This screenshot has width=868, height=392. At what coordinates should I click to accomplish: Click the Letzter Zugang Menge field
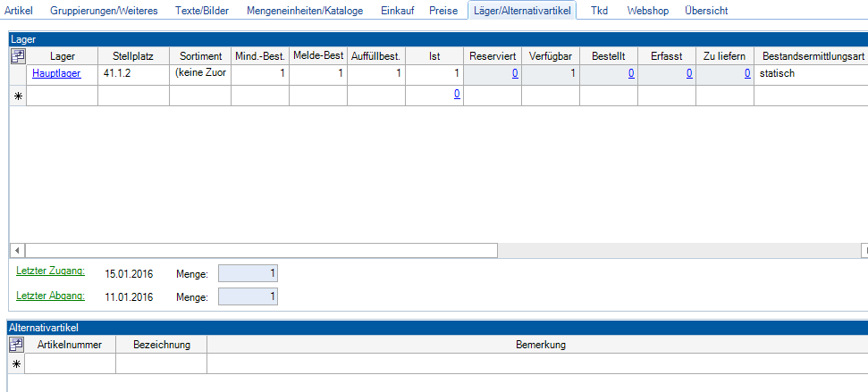click(248, 272)
